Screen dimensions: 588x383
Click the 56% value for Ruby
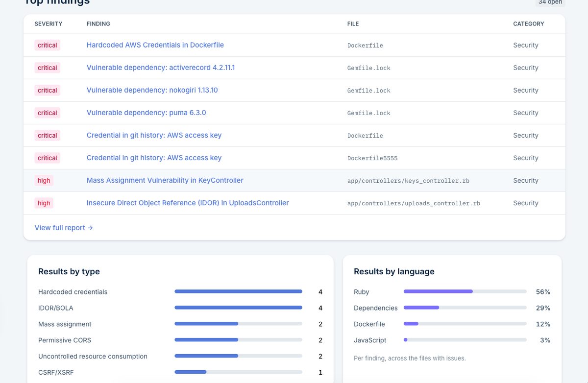tap(543, 292)
